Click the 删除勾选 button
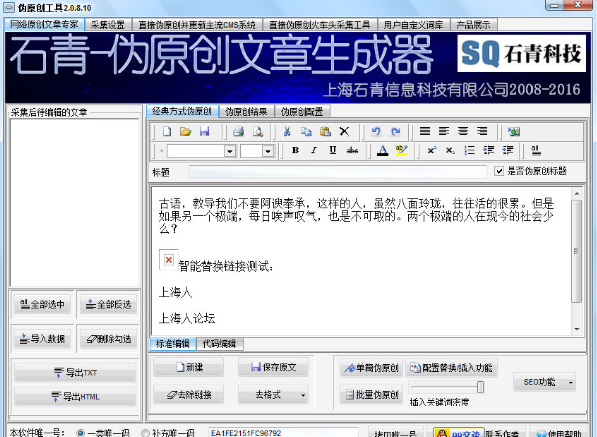This screenshot has height=437, width=597. 109,338
